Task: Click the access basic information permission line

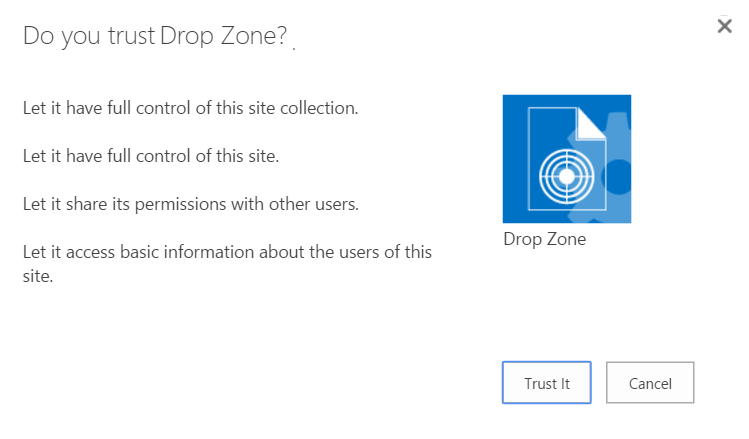Action: 227,252
